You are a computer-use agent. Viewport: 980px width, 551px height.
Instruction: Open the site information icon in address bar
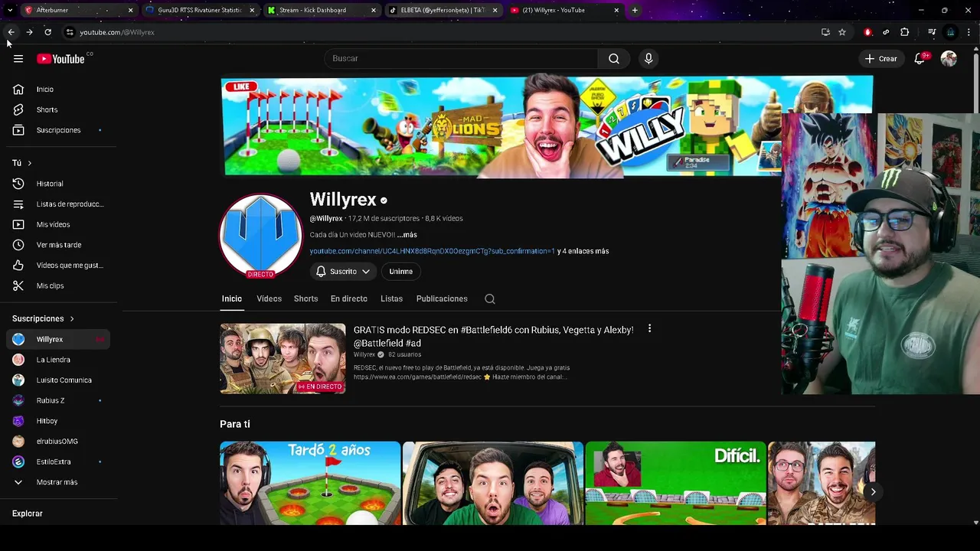[70, 32]
